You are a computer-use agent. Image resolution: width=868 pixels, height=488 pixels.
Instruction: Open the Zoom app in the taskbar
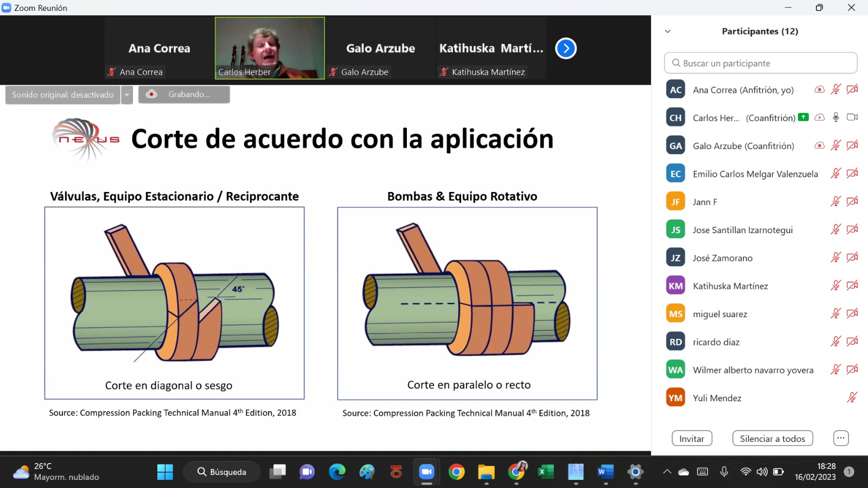click(426, 472)
